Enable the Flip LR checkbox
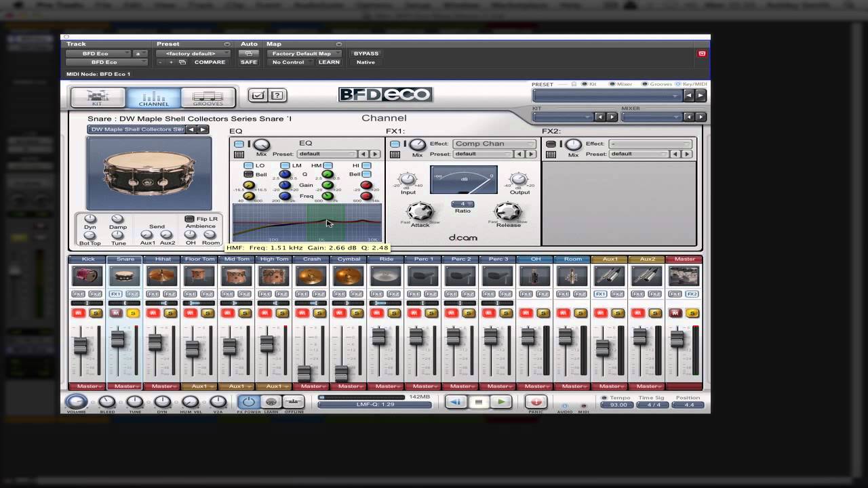868x488 pixels. (x=189, y=219)
